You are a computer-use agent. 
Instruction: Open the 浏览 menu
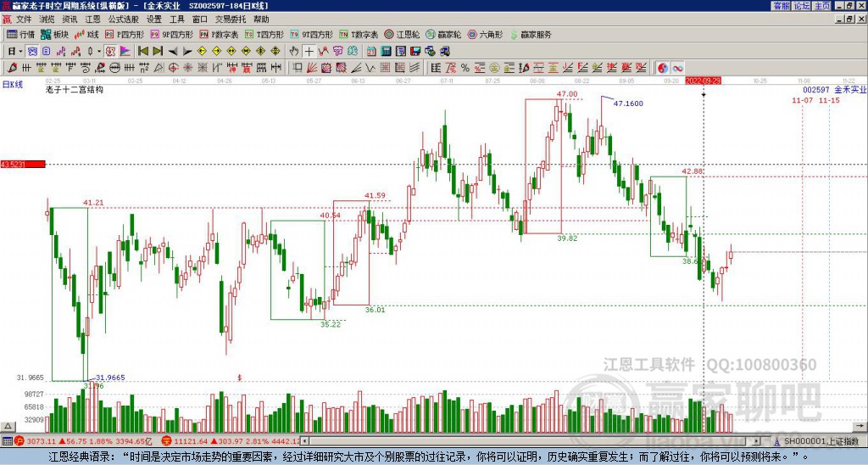pyautogui.click(x=47, y=20)
